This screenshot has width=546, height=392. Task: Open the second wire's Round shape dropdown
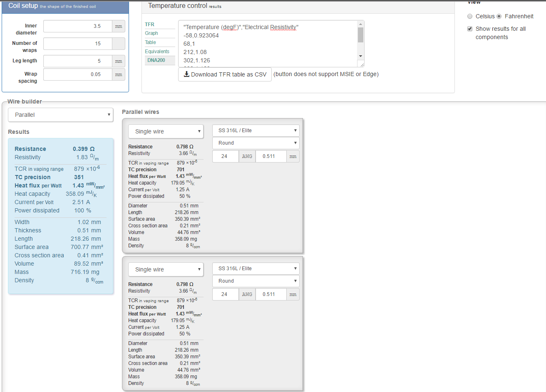(256, 281)
